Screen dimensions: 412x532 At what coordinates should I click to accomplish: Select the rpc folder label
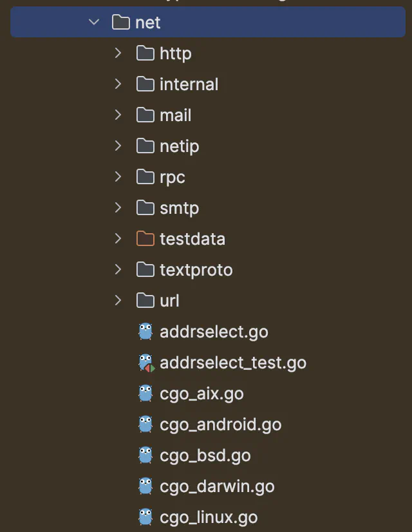(x=172, y=177)
